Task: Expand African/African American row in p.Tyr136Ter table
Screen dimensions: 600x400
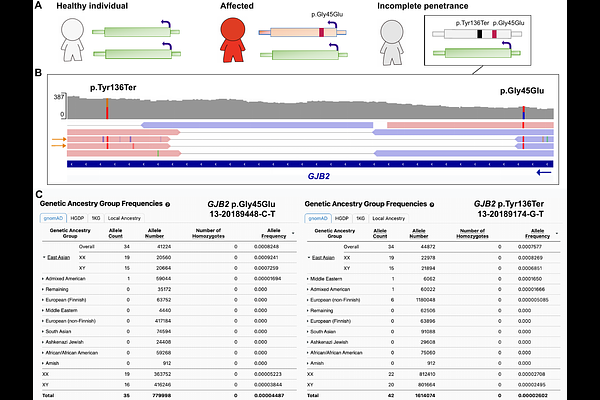Action: click(x=308, y=353)
